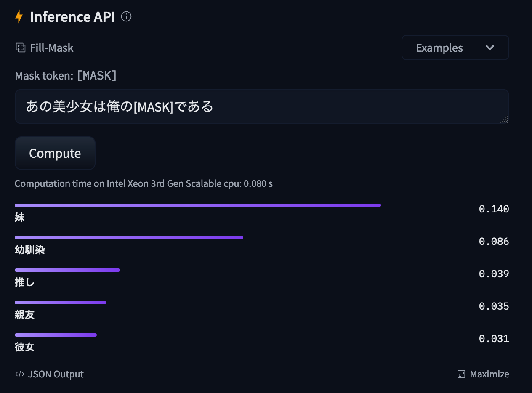The height and width of the screenshot is (393, 532).
Task: Select the 推し prediction label
Action: click(25, 282)
